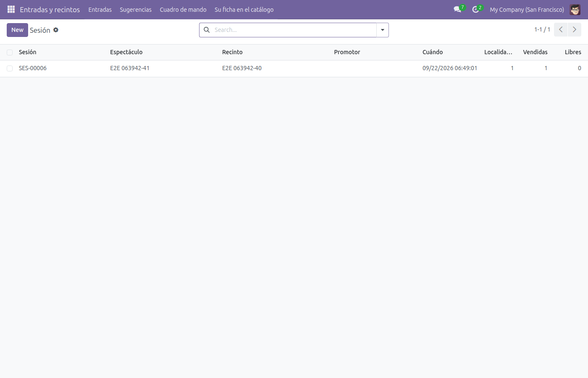Image resolution: width=588 pixels, height=378 pixels.
Task: Go to previous page arrow
Action: 561,30
